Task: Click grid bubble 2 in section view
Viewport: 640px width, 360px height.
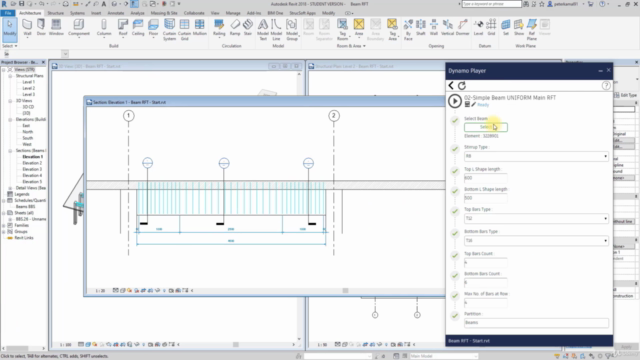Action: click(333, 116)
